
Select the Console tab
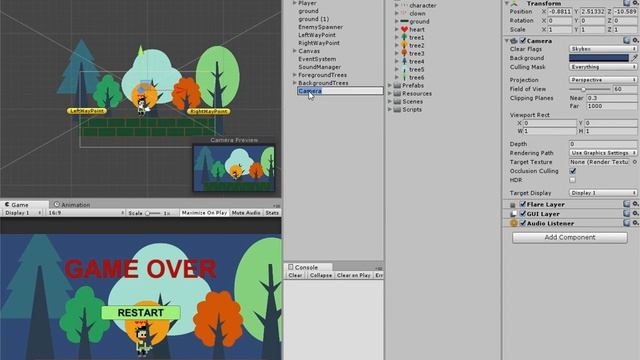(x=308, y=267)
